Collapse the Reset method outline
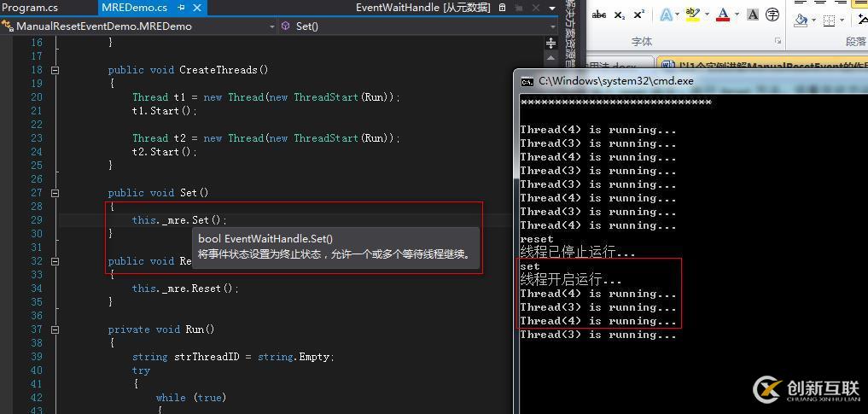Viewport: 868px width, 414px height. pyautogui.click(x=55, y=261)
